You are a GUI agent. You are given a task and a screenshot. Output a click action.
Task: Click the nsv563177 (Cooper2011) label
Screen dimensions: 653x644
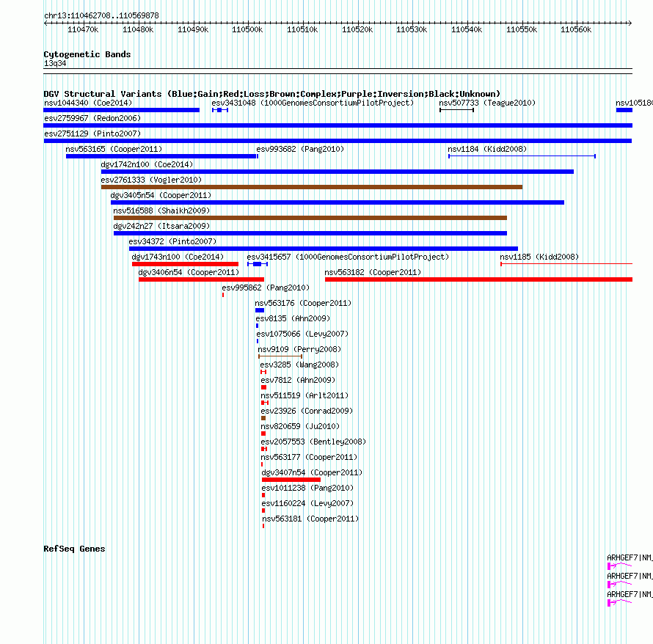tap(310, 457)
